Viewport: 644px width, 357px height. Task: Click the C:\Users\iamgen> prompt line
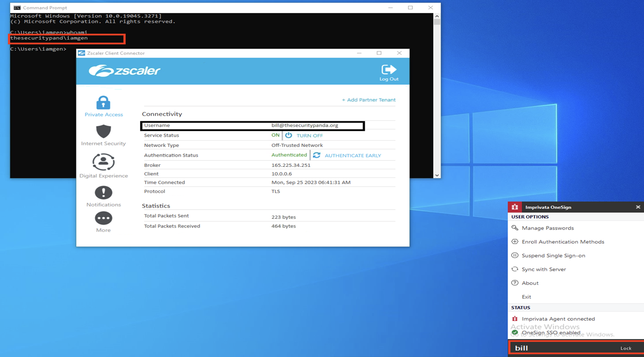[x=38, y=49]
